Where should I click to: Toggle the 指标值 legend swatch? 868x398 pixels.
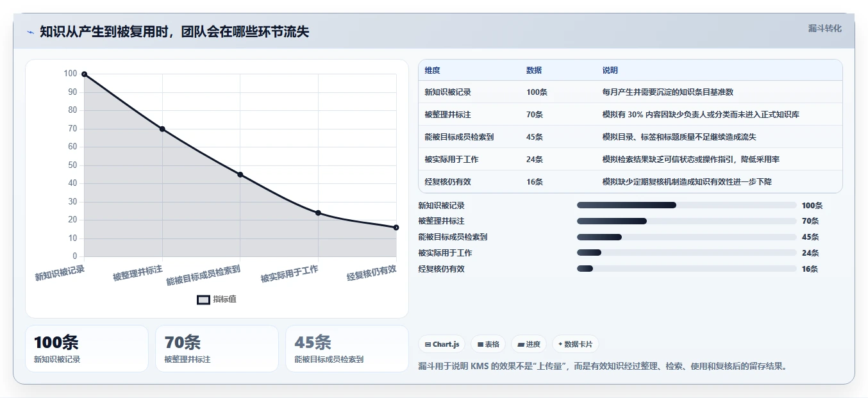click(203, 299)
